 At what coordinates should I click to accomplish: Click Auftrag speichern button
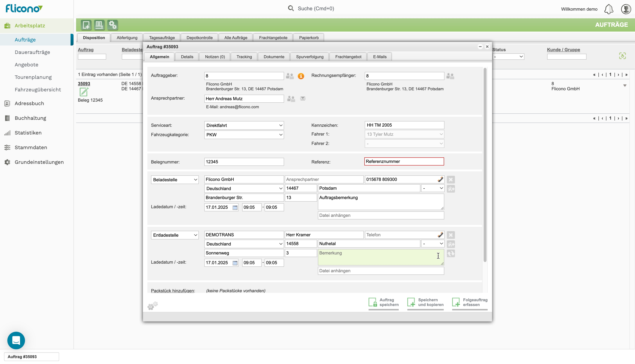383,302
